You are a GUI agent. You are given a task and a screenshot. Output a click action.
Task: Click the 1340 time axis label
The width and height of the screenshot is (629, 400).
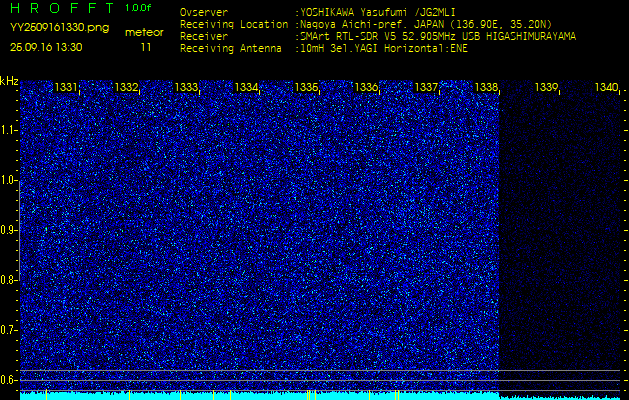click(606, 87)
